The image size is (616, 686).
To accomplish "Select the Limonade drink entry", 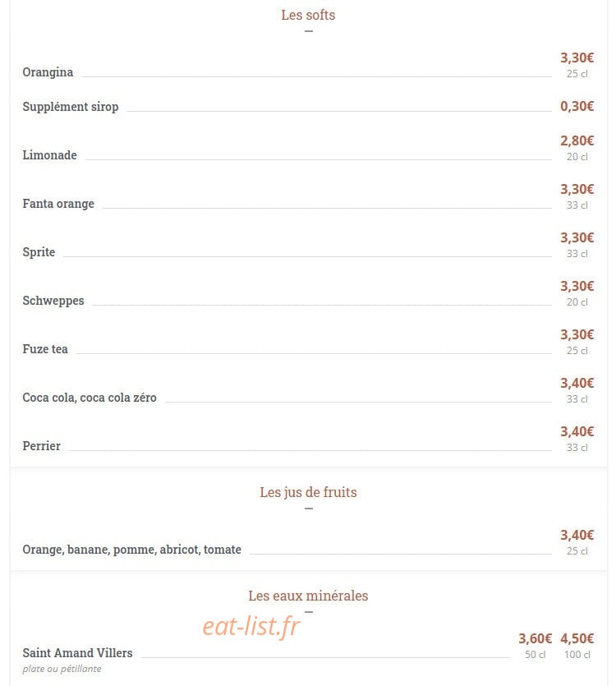I will 49,155.
